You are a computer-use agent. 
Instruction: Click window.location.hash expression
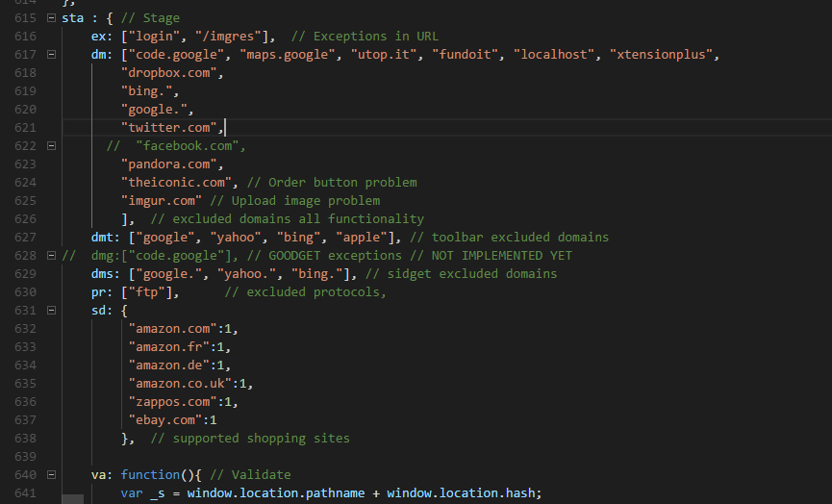click(461, 493)
